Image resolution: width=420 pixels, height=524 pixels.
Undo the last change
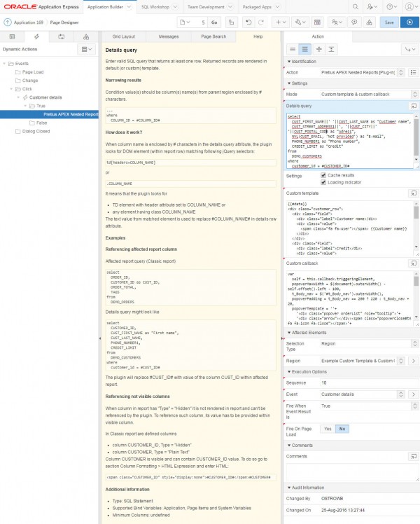(x=248, y=22)
